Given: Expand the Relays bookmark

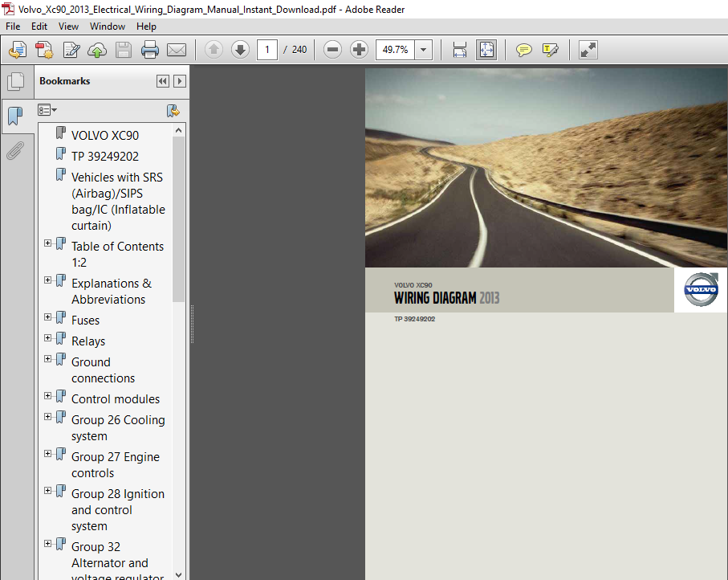Looking at the screenshot, I should click(47, 338).
